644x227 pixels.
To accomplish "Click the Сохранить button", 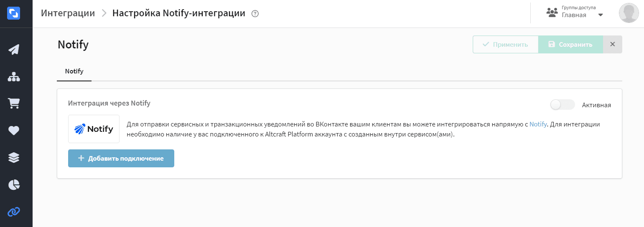I will (570, 44).
